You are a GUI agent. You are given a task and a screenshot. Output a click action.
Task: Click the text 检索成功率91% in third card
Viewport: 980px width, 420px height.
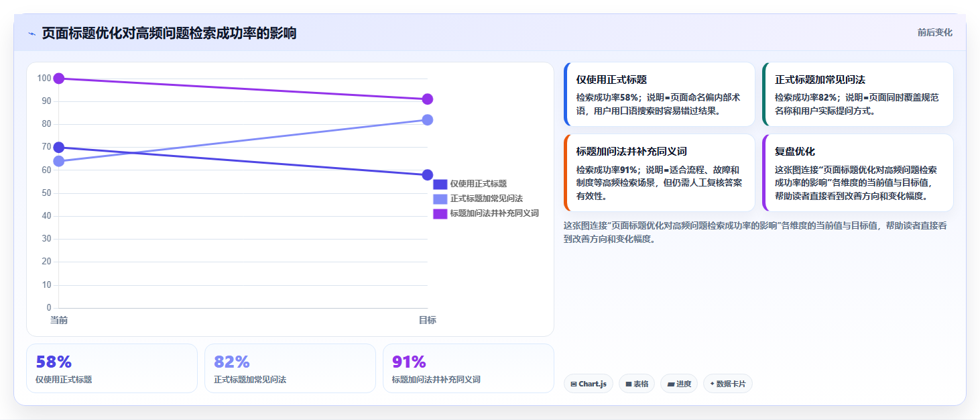click(x=607, y=169)
